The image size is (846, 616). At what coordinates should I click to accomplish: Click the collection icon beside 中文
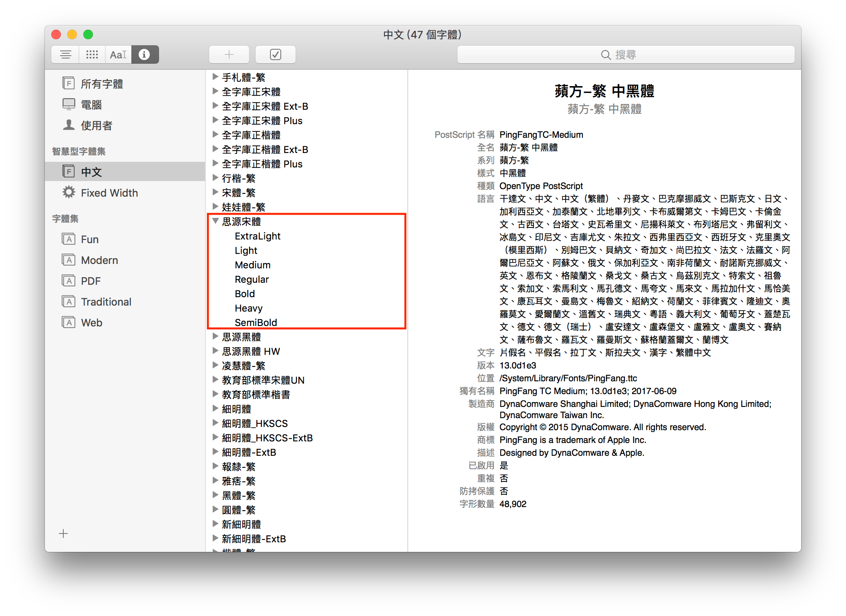[x=68, y=171]
